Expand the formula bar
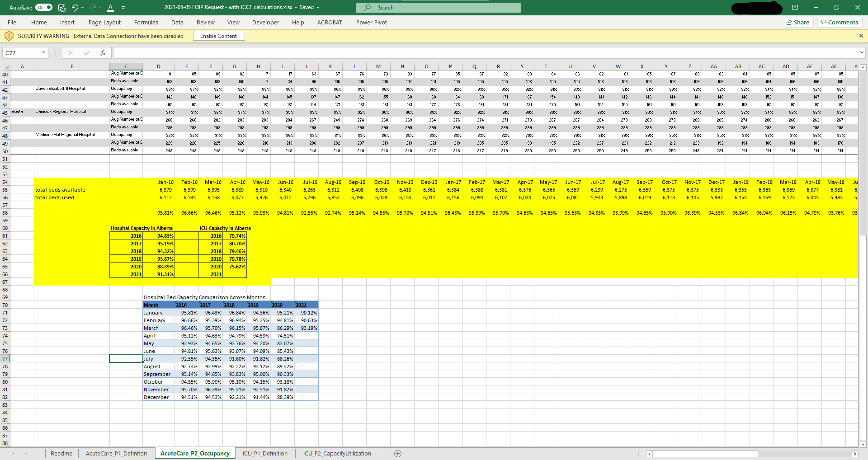 click(862, 53)
